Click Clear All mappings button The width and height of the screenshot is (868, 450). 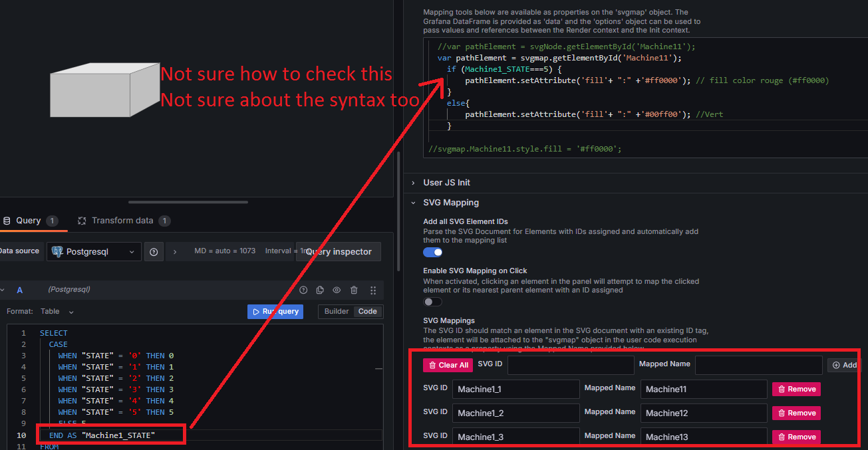[x=448, y=365]
